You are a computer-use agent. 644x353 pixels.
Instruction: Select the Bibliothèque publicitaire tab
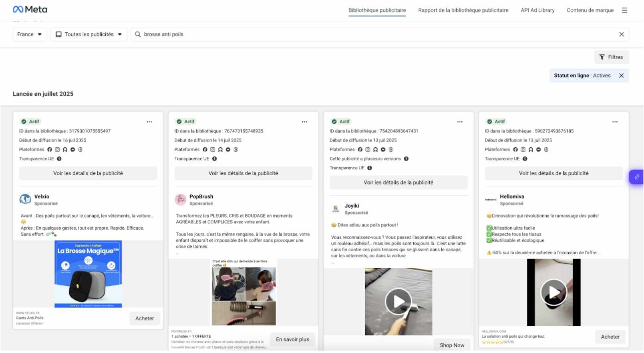coord(377,10)
